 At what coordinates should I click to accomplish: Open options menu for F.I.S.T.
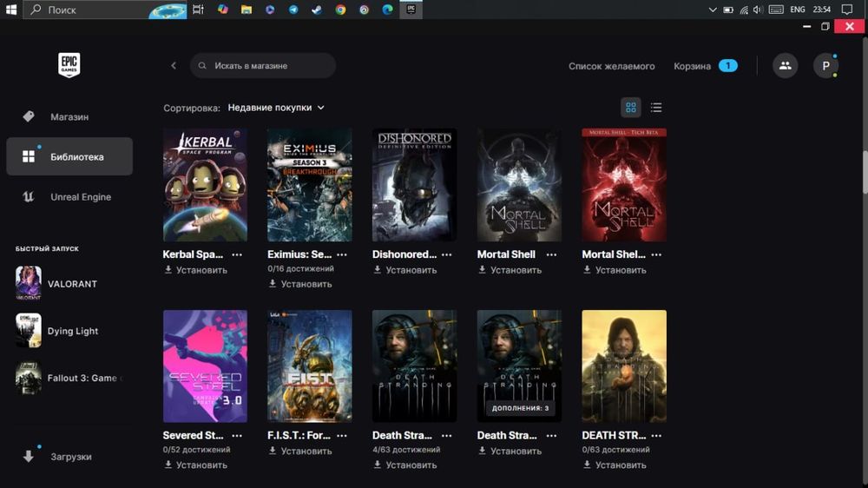point(341,436)
